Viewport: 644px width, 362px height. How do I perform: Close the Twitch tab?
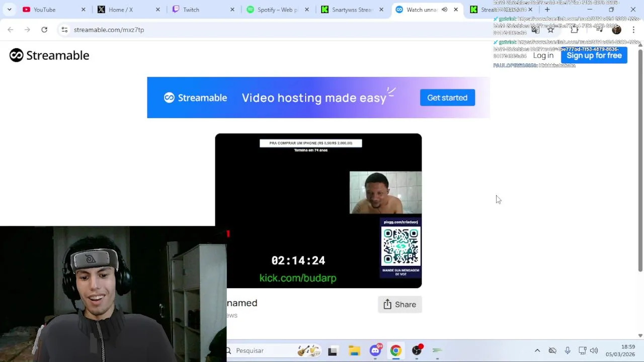pos(232,10)
